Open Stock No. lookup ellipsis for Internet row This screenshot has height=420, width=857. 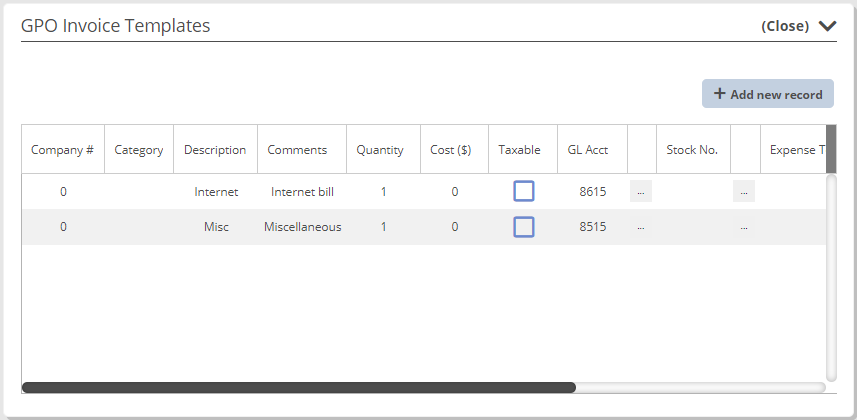tap(744, 191)
